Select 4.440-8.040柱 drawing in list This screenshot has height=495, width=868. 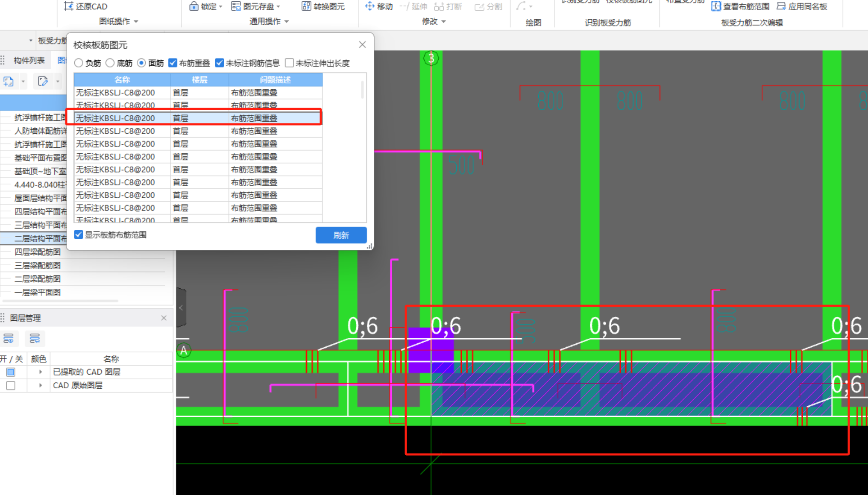[41, 185]
